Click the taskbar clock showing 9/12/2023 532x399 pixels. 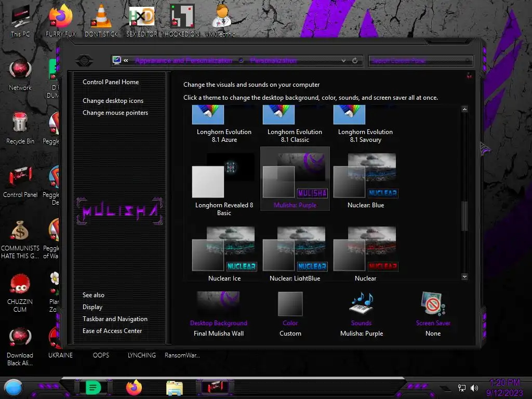tap(505, 388)
